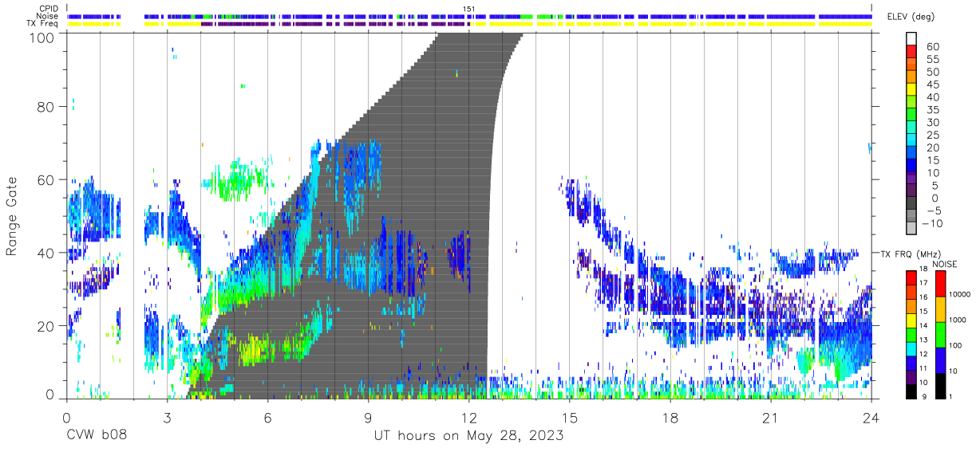
Task: Click the range gate tick label '20'
Action: [46, 326]
